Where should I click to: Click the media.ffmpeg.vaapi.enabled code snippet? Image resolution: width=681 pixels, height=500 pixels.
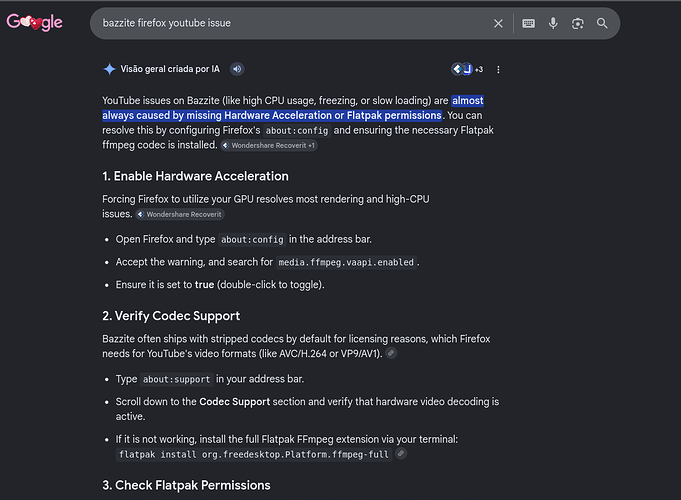pos(346,262)
